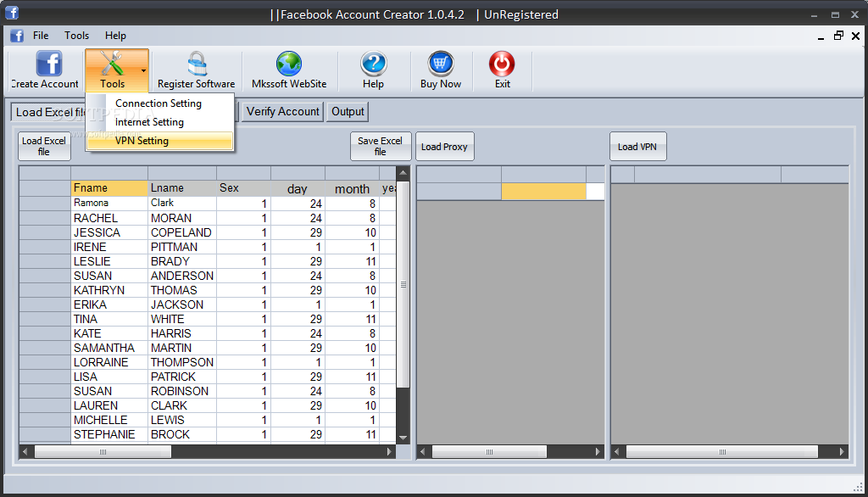Select the ROBINSON cell

pyautogui.click(x=181, y=391)
